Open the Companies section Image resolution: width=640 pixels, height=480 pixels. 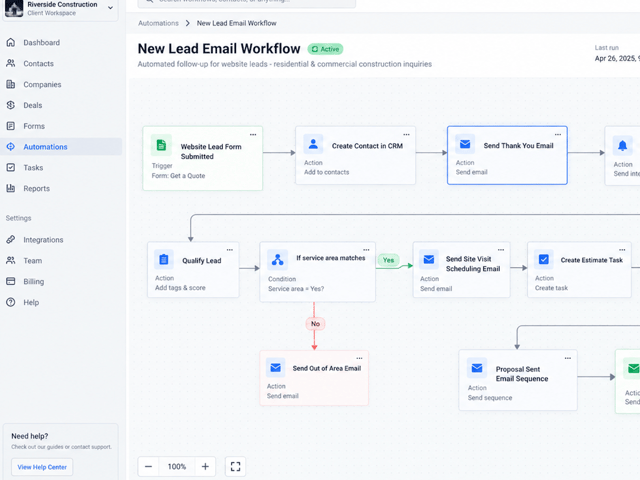click(61, 84)
